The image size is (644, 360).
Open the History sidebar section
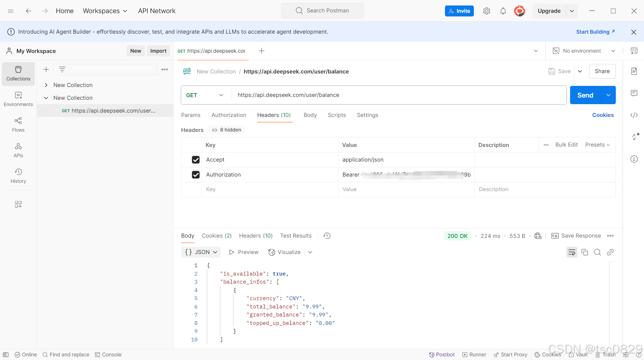[18, 176]
